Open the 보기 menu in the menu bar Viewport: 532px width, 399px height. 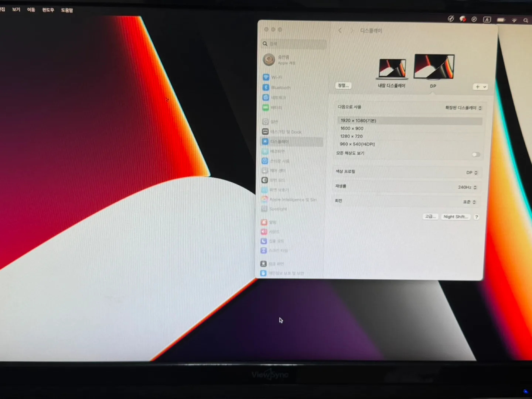[x=16, y=10]
